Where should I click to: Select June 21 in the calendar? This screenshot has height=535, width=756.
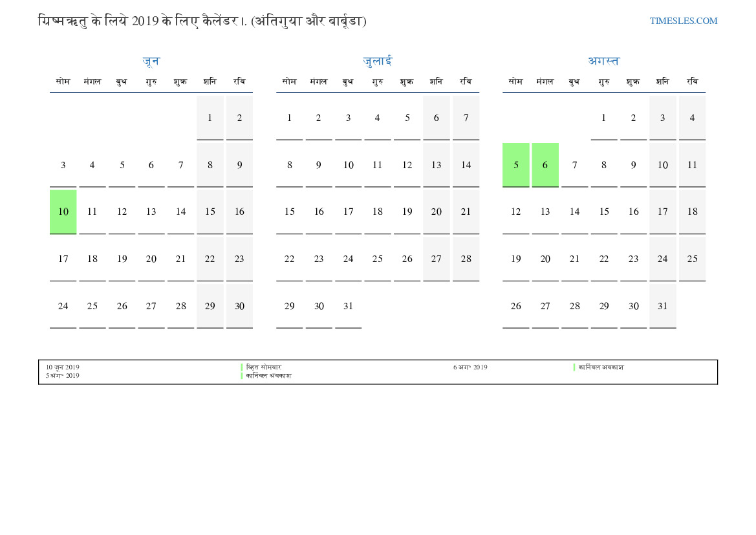180,259
